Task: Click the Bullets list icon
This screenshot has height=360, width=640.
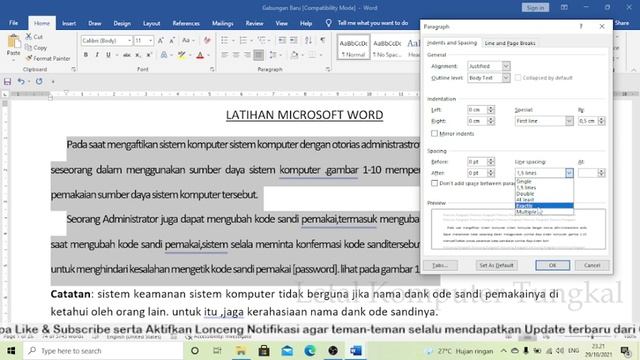Action: [224, 40]
